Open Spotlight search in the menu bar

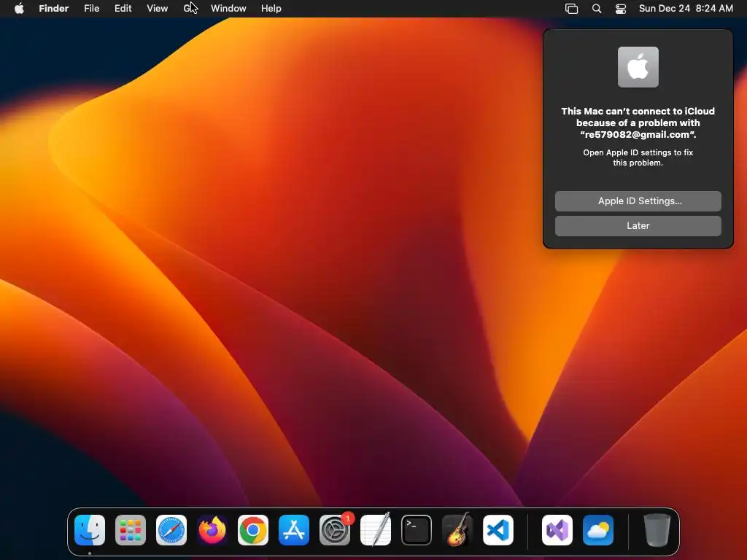pos(597,9)
